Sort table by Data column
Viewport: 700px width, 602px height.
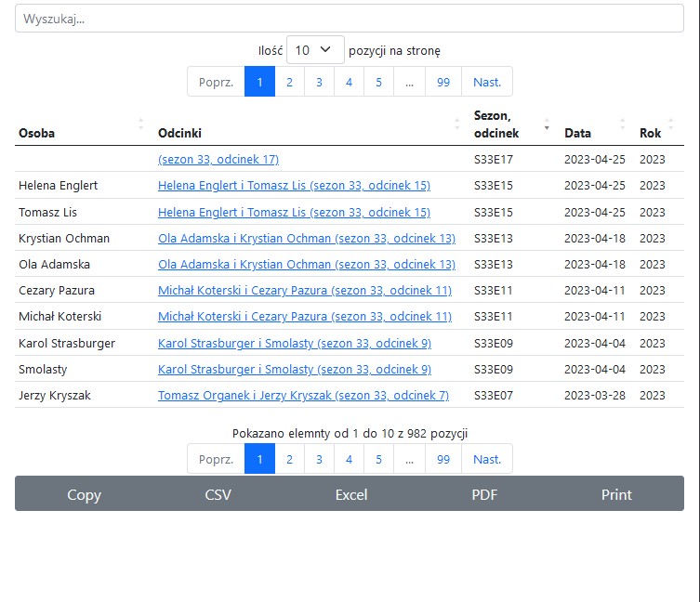[593, 133]
